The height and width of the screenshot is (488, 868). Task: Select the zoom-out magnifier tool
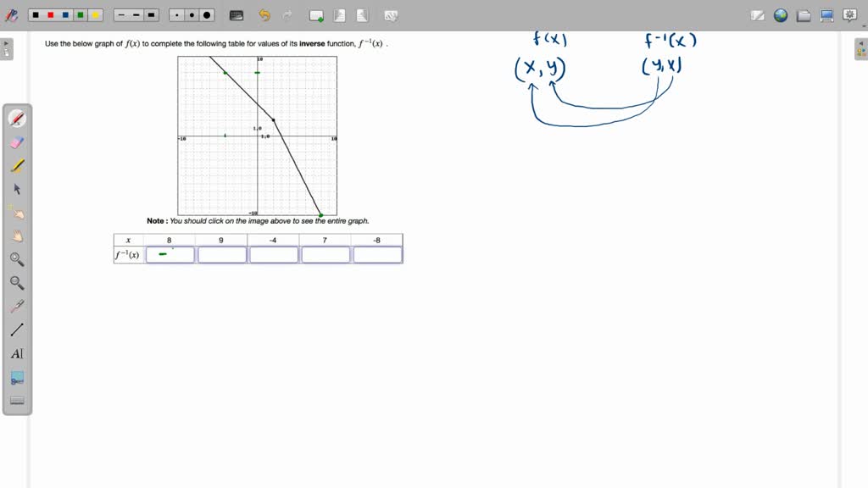17,283
